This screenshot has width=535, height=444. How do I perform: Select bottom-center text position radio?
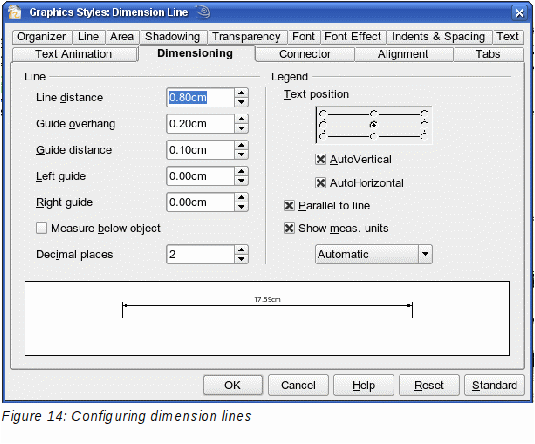click(x=374, y=136)
